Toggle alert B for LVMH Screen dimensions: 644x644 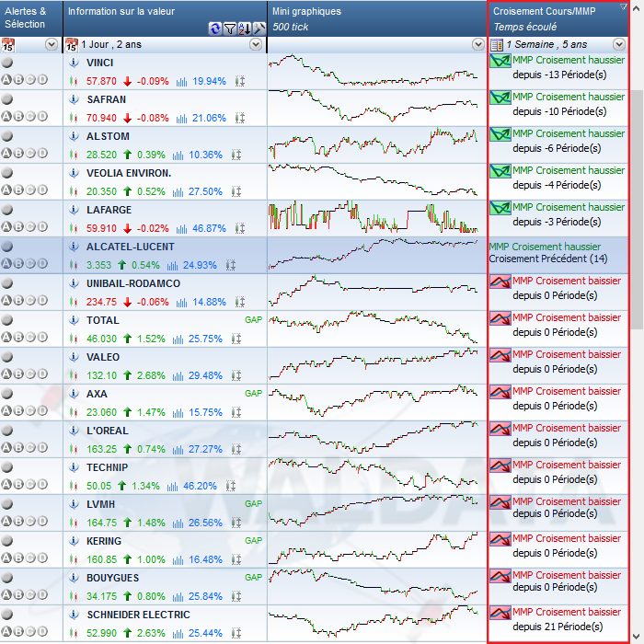pos(18,522)
